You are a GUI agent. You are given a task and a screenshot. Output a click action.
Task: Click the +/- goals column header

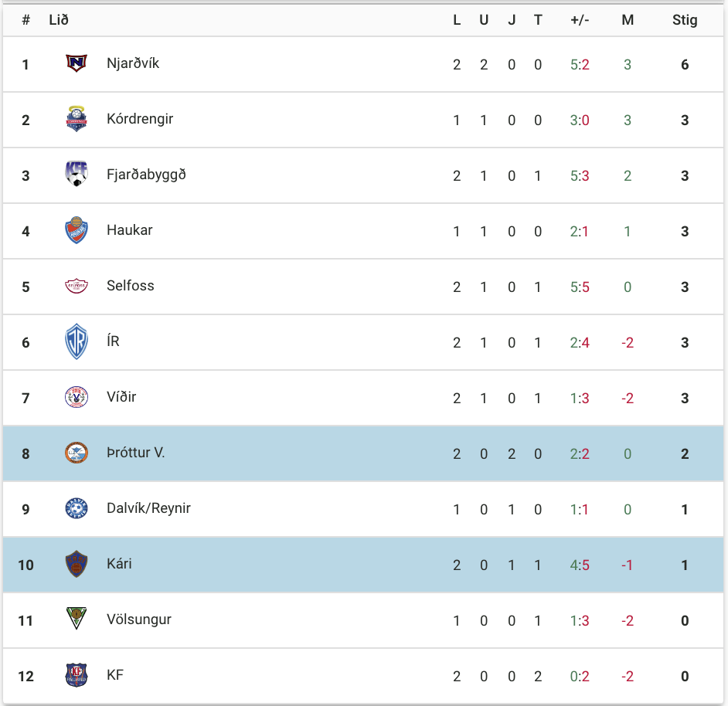pos(580,20)
